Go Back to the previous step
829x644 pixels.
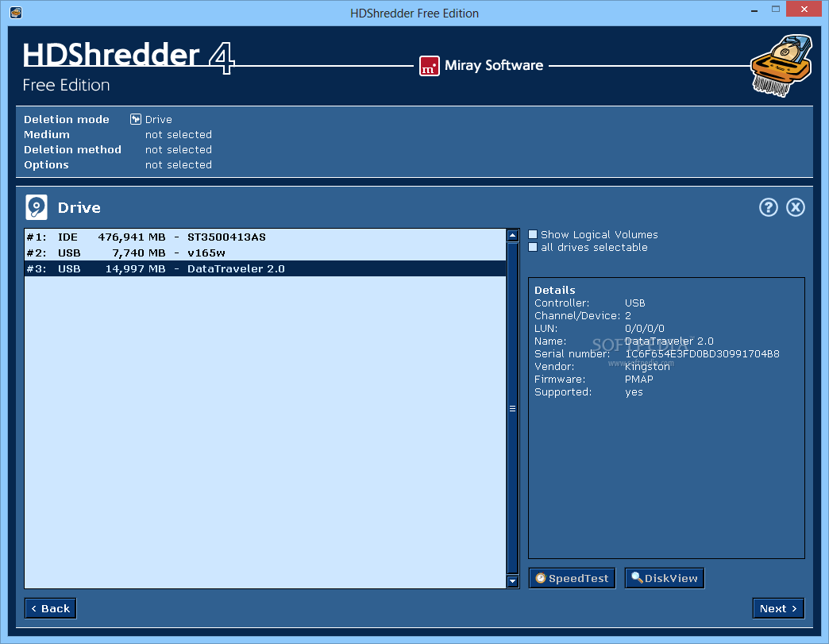(50, 608)
